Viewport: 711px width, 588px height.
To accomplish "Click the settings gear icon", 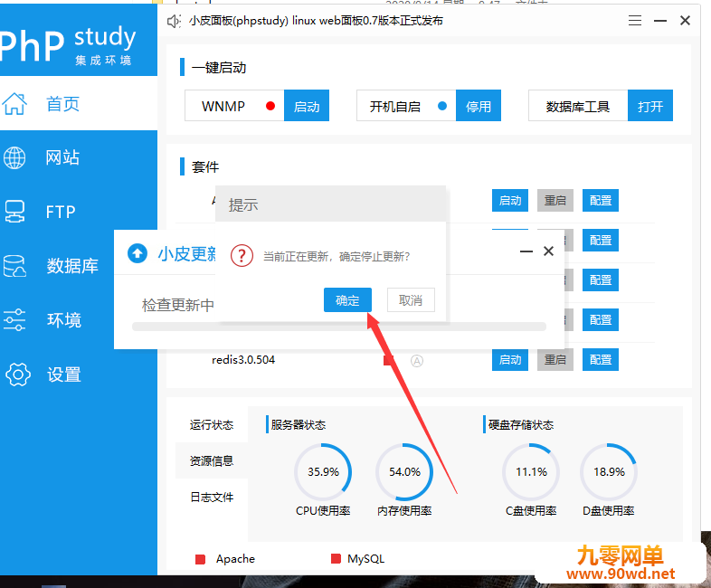I will pos(18,375).
